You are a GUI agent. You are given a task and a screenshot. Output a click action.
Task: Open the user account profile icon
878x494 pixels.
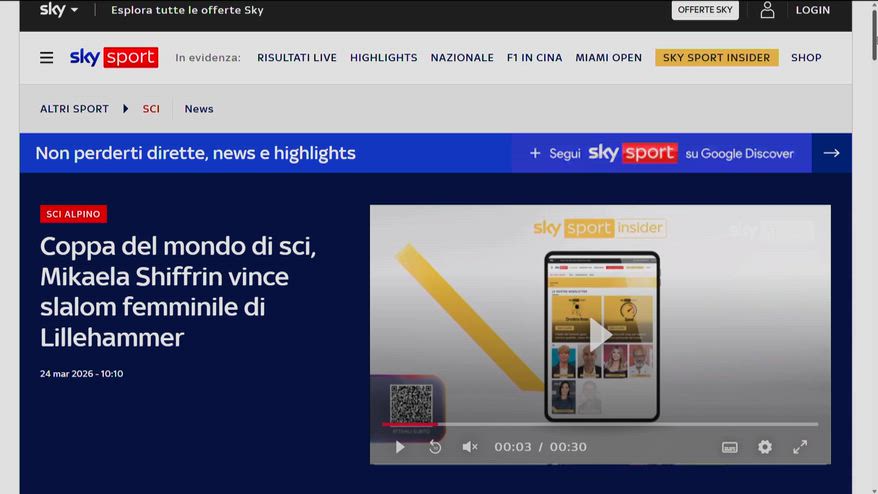pyautogui.click(x=767, y=10)
